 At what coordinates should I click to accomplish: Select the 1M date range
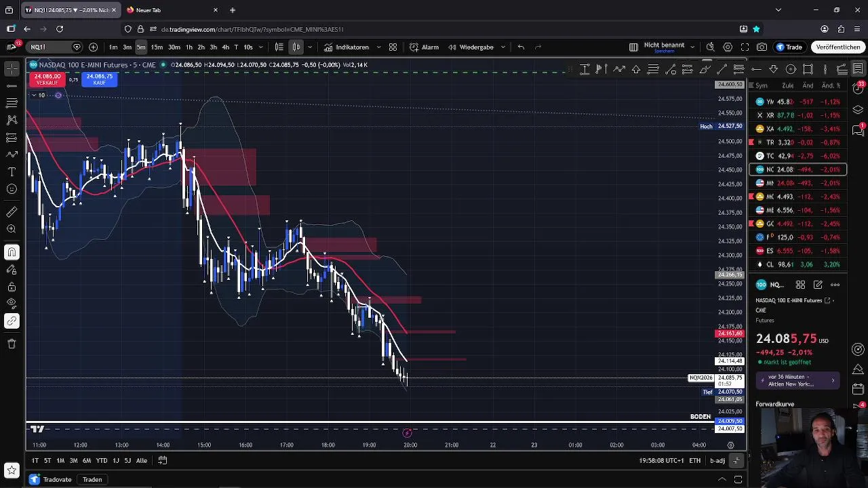tap(60, 460)
